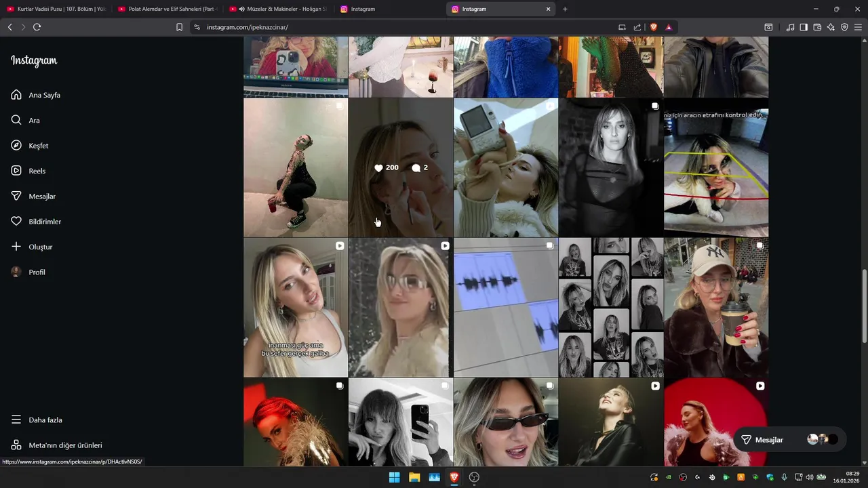Open post holding silver camera
The image size is (868, 488).
506,167
